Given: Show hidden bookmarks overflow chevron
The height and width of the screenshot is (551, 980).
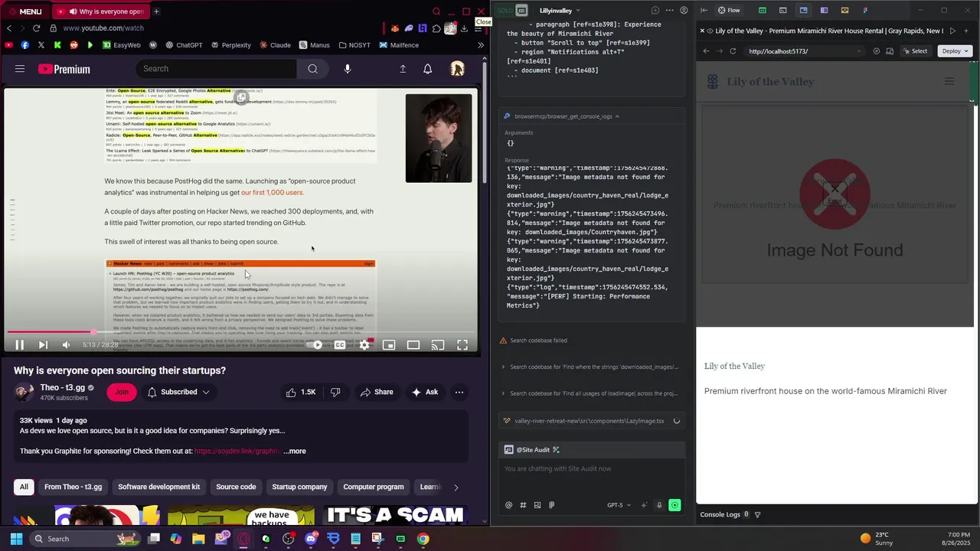Looking at the screenshot, I should (481, 45).
